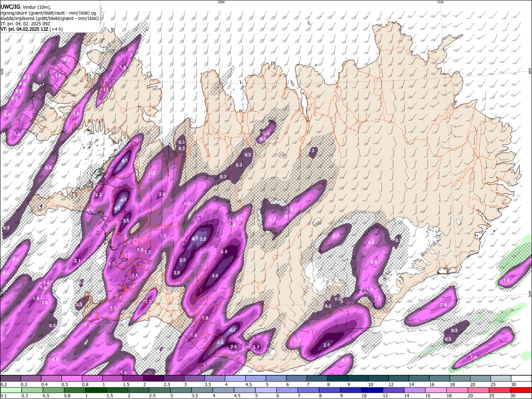Click the 0.2 label on the purple scale

[3, 384]
